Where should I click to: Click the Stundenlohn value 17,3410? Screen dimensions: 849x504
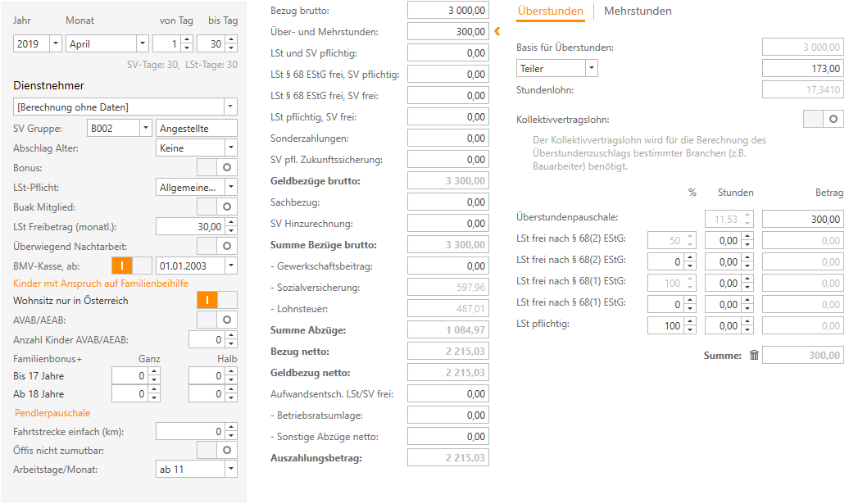tap(802, 89)
